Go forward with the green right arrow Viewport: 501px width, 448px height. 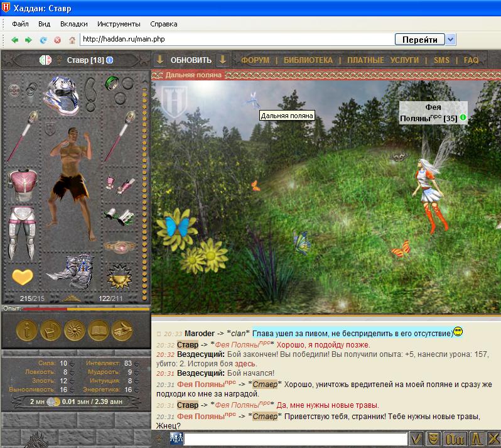pos(28,40)
